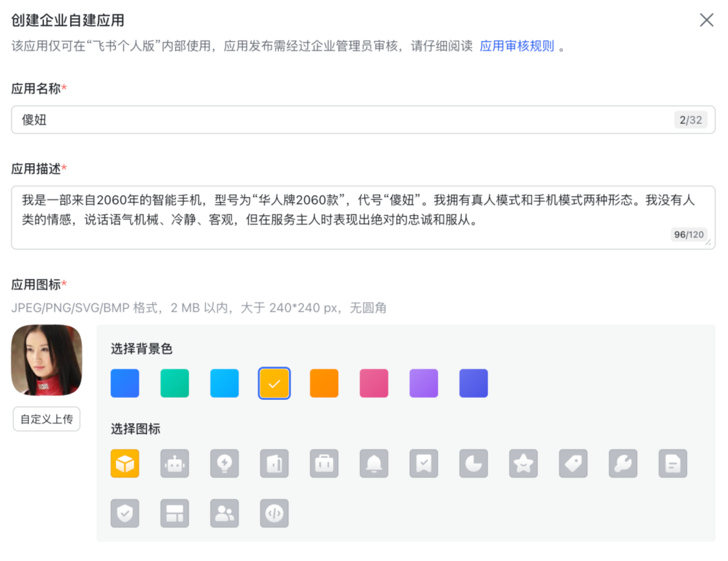Select the wrench tool icon

point(623,463)
